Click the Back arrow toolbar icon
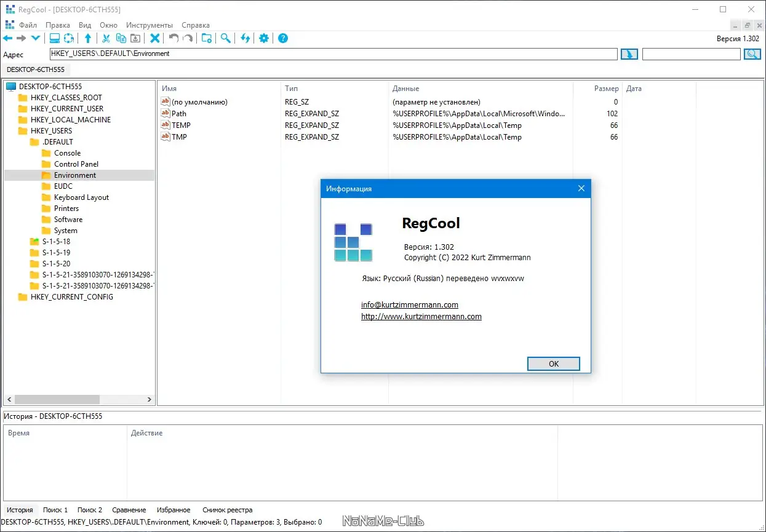Viewport: 766px width, 532px height. (8, 38)
